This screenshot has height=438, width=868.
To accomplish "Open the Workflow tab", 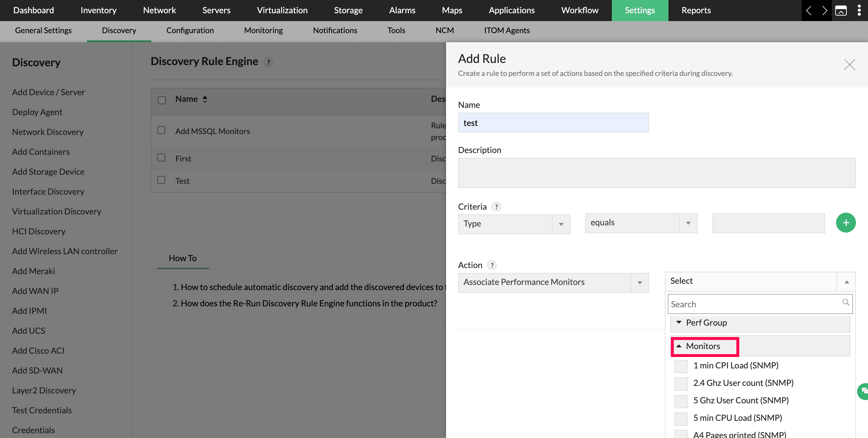I will [580, 11].
